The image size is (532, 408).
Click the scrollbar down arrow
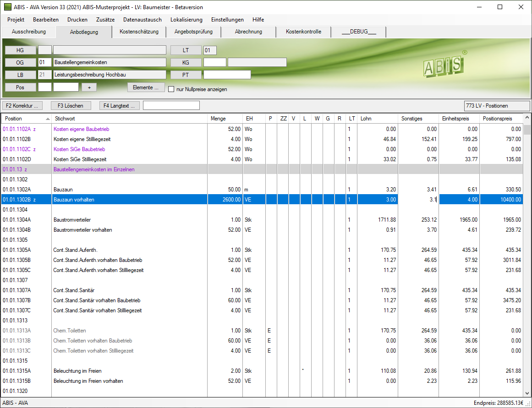(527, 393)
